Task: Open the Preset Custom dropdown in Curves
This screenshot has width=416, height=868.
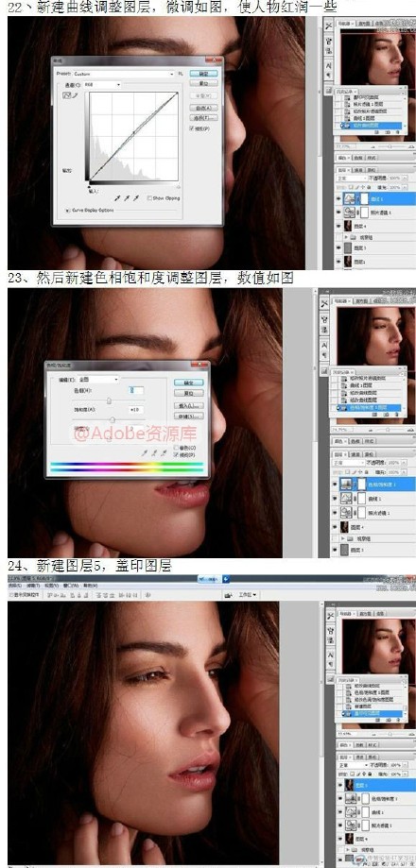Action: pos(124,74)
